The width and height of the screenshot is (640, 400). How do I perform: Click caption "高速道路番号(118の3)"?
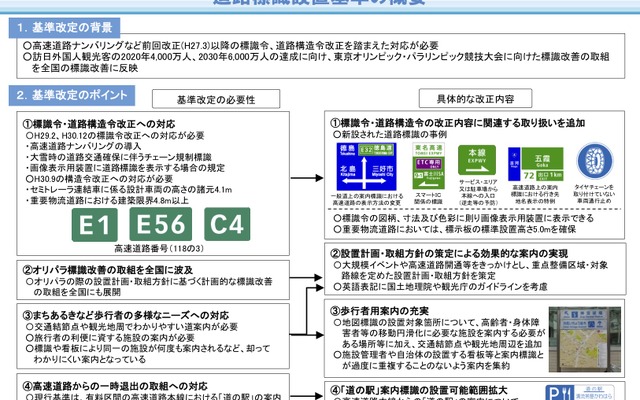159,248
